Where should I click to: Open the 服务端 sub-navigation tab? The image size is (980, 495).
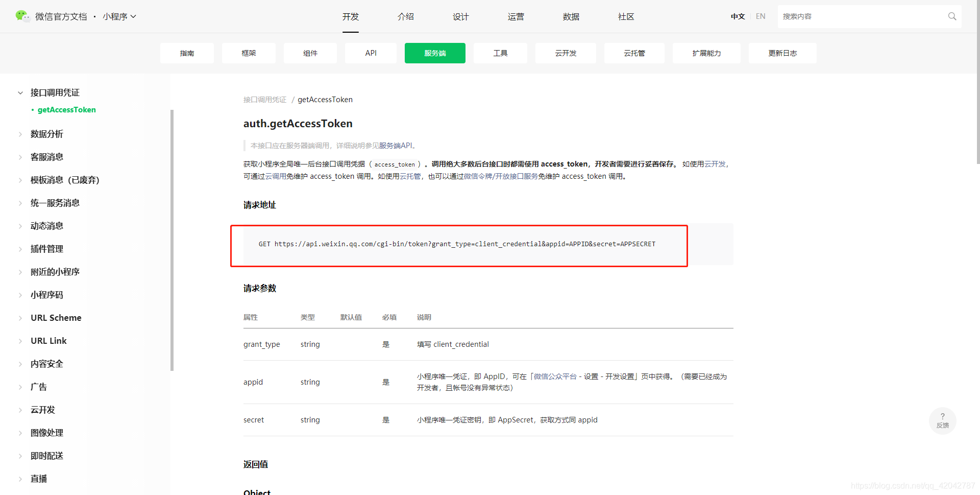click(435, 53)
